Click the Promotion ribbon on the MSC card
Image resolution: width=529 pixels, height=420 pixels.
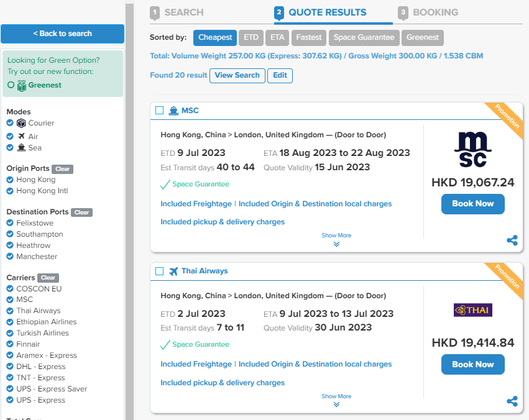507,117
